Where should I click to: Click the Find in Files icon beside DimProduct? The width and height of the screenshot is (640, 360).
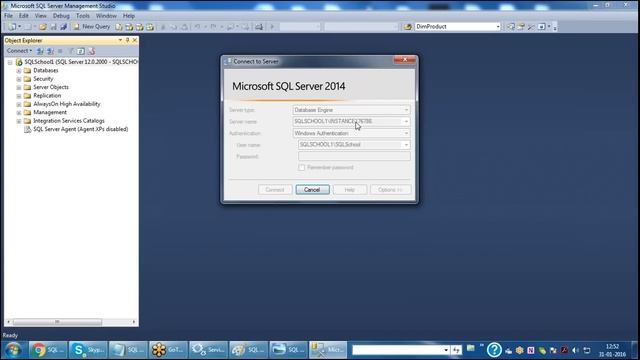pyautogui.click(x=407, y=27)
